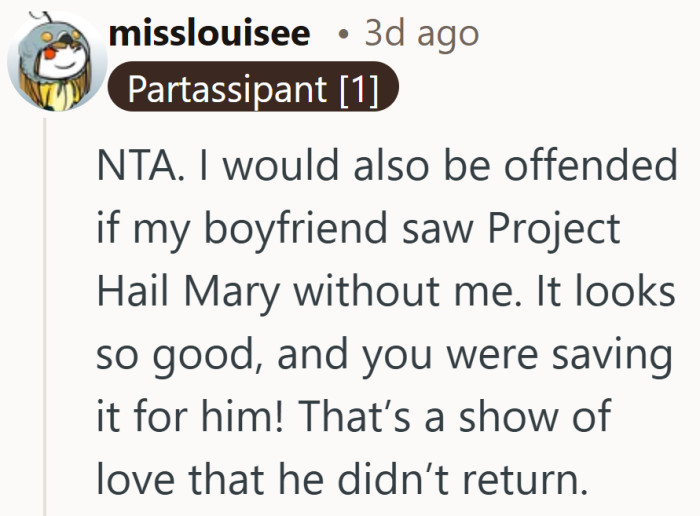The height and width of the screenshot is (516, 700).
Task: Click the dot separator before the timestamp
Action: (343, 35)
